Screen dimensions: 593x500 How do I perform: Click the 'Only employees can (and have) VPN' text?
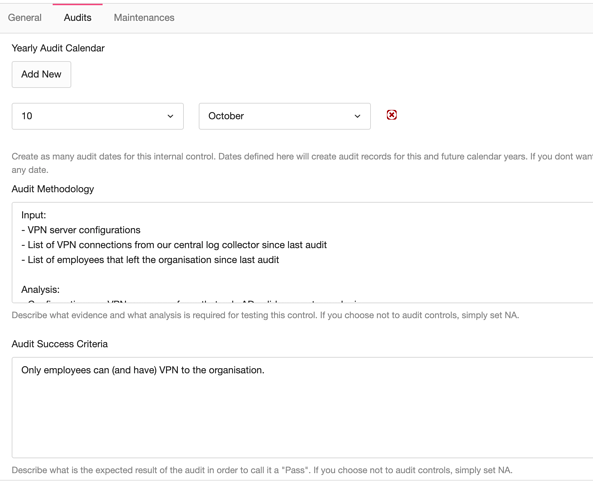tap(143, 370)
